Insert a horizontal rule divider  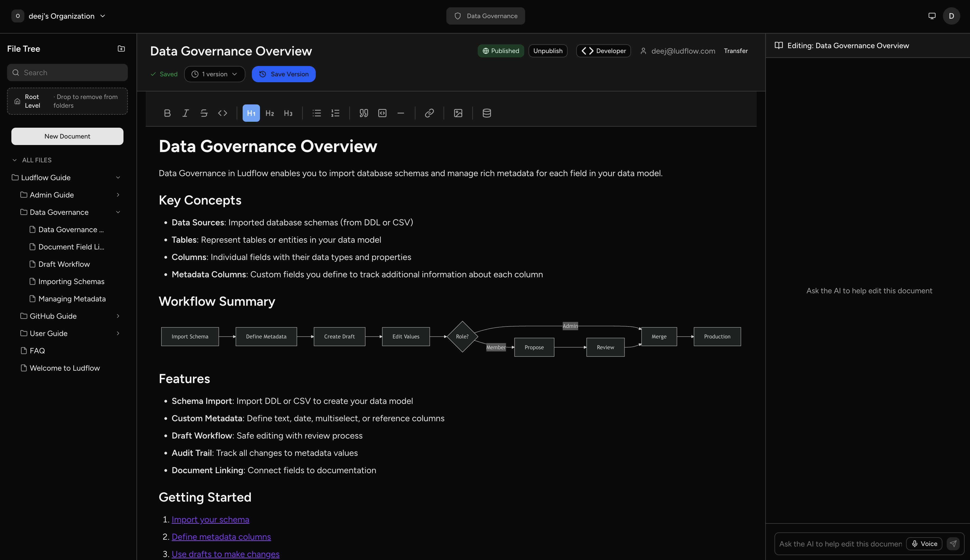pos(401,113)
